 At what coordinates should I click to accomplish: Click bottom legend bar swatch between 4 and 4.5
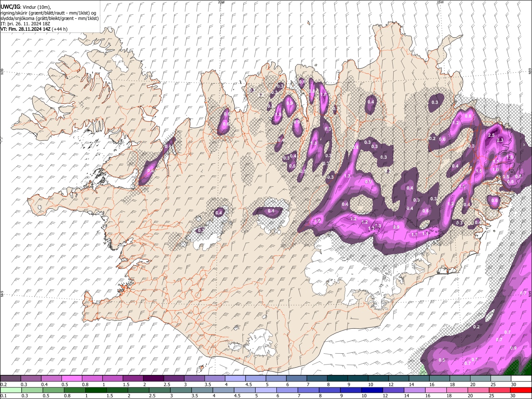tap(224, 390)
